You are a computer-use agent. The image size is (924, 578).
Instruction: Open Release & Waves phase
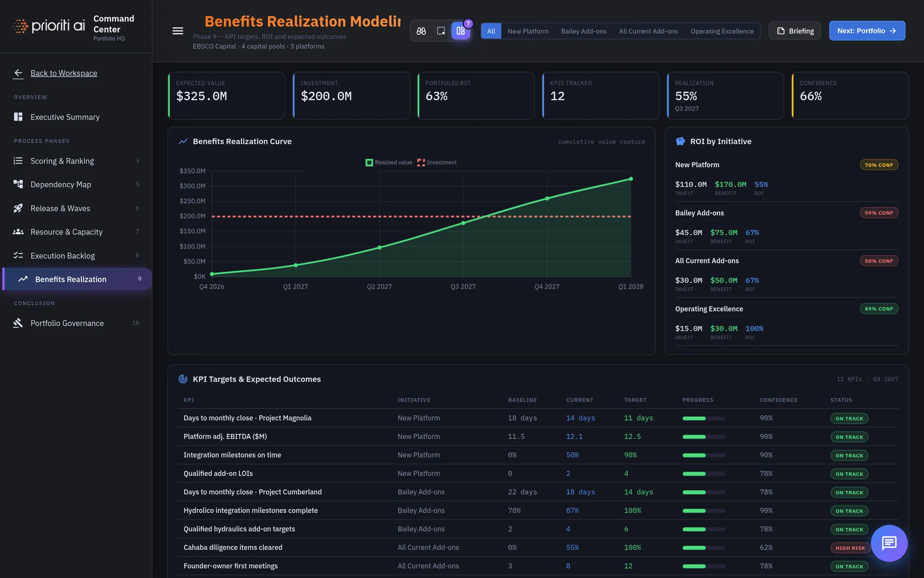point(76,208)
